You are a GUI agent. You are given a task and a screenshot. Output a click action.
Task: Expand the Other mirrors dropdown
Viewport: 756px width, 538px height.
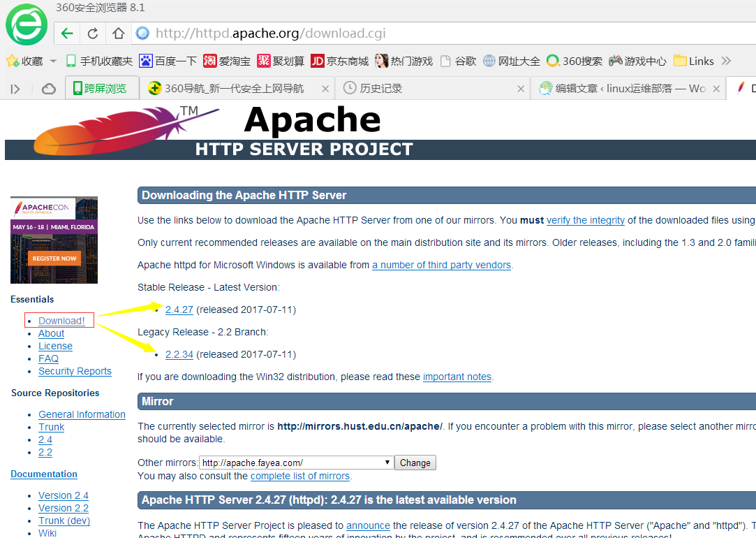pyautogui.click(x=296, y=463)
